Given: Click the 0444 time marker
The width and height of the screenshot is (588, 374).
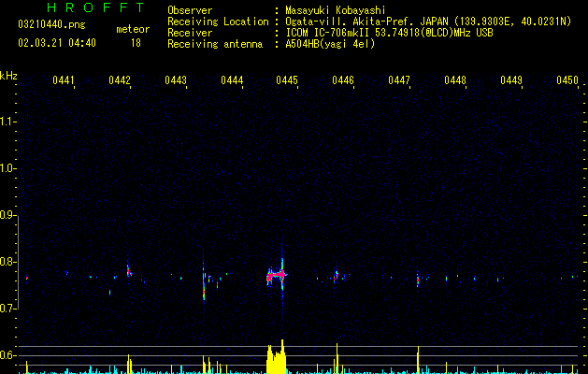Looking at the screenshot, I should (232, 80).
